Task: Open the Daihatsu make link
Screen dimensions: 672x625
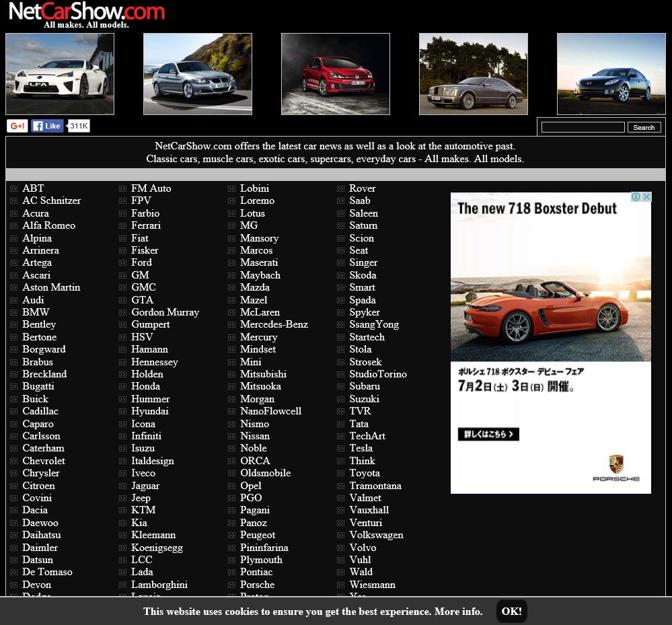Action: 42,535
